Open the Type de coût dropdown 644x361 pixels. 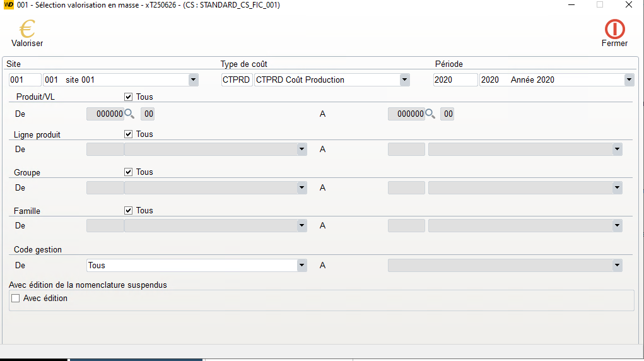(x=404, y=80)
